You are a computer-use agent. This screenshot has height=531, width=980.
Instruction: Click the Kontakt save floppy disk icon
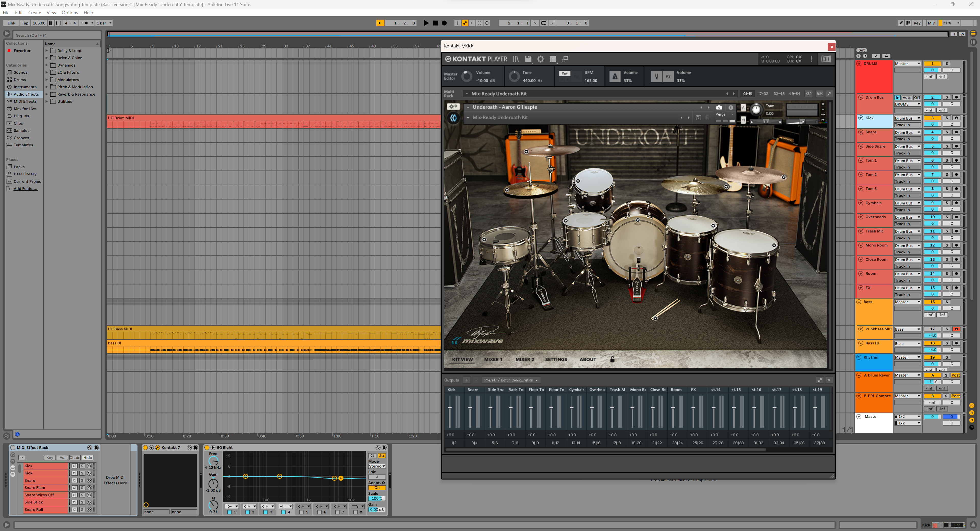pos(528,59)
